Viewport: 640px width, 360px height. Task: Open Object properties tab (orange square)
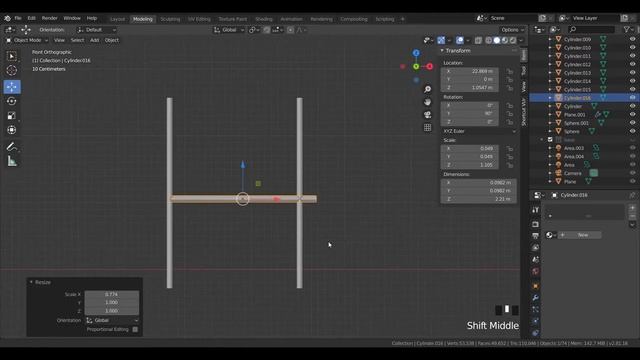coord(536,286)
